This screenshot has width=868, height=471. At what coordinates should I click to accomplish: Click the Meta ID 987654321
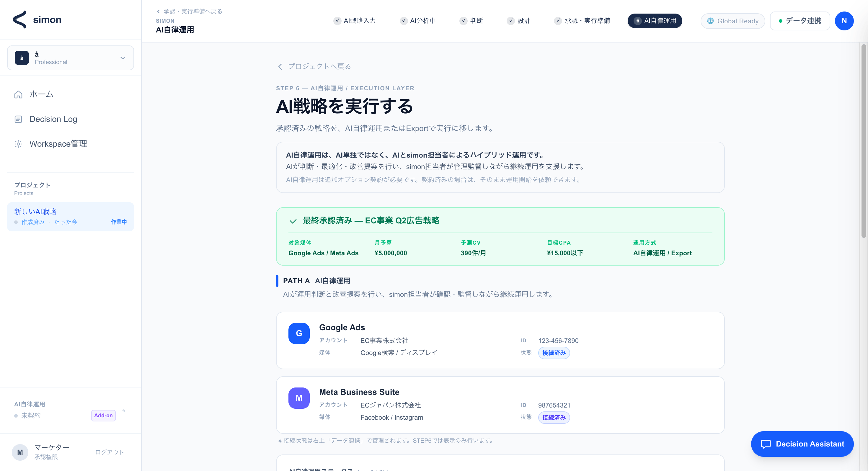pyautogui.click(x=554, y=405)
